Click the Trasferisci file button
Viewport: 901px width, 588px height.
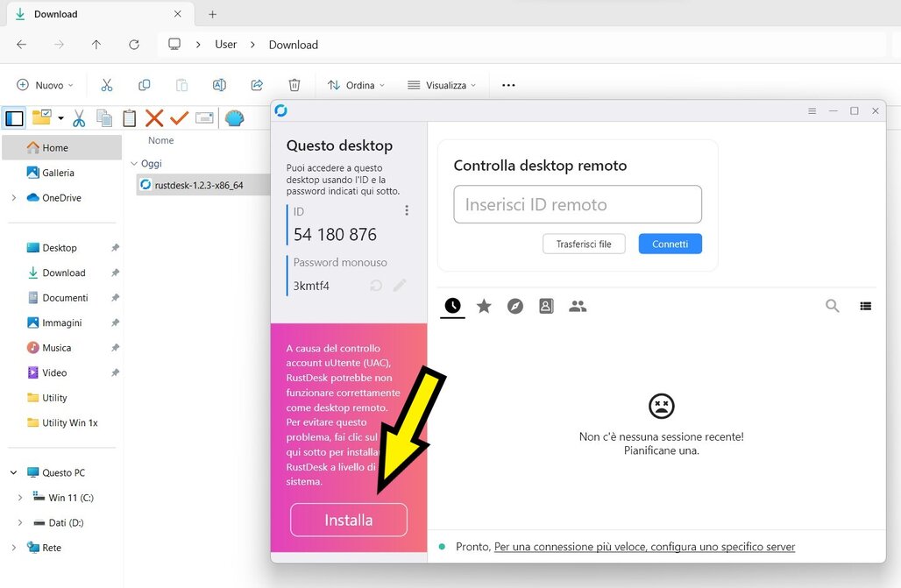tap(583, 244)
